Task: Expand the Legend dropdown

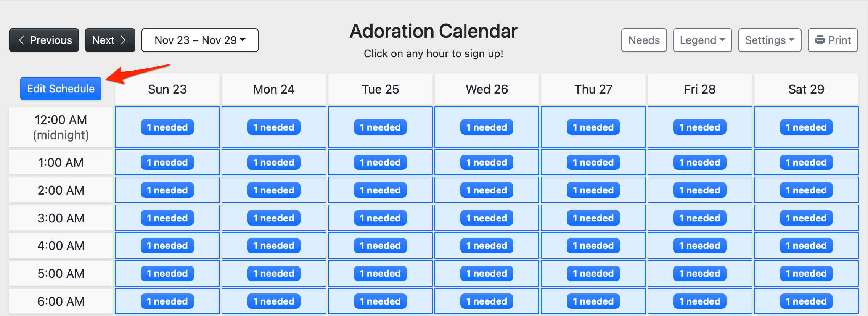Action: (702, 40)
